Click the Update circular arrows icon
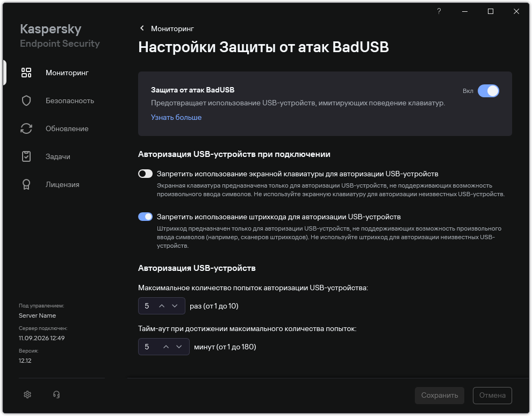 tap(26, 128)
